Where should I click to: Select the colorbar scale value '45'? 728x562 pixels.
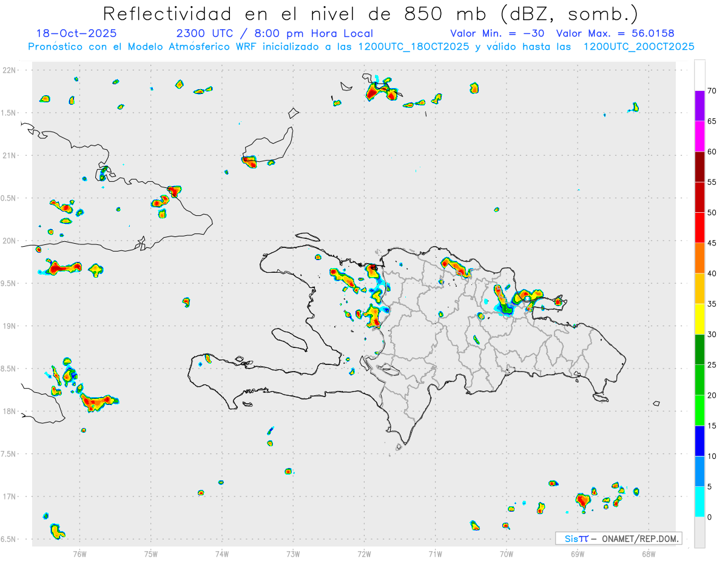(x=712, y=243)
